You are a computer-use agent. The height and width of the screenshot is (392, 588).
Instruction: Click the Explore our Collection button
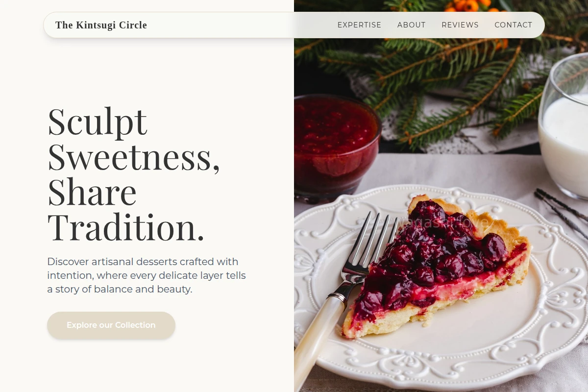(x=111, y=325)
